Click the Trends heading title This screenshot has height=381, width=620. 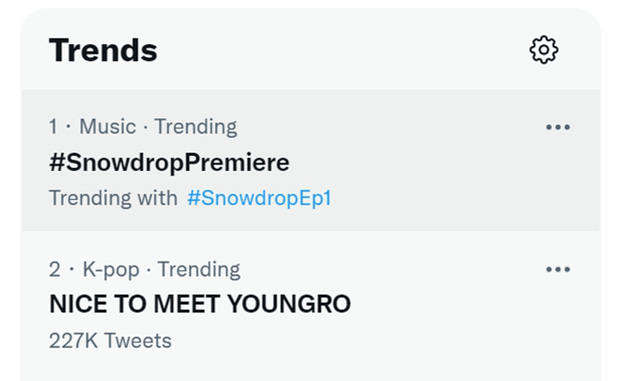103,50
